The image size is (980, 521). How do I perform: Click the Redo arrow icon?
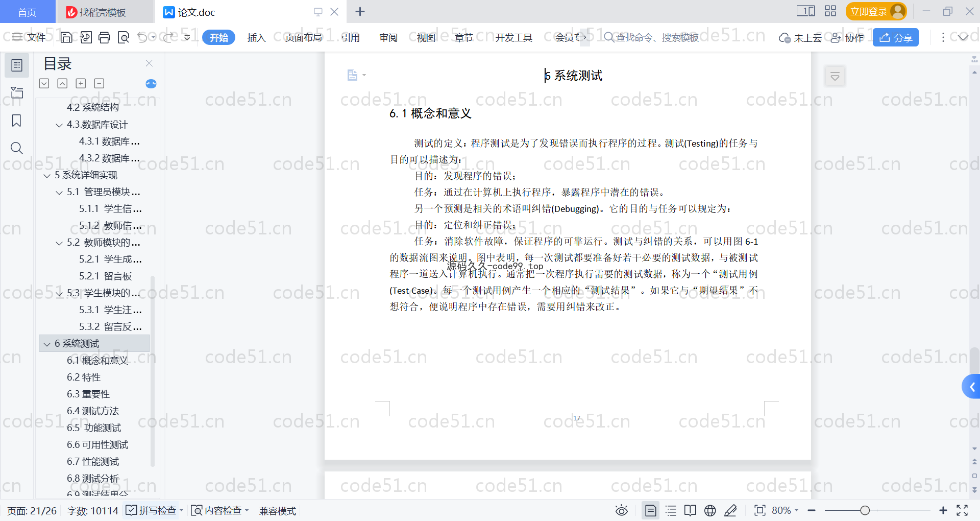[x=169, y=37]
